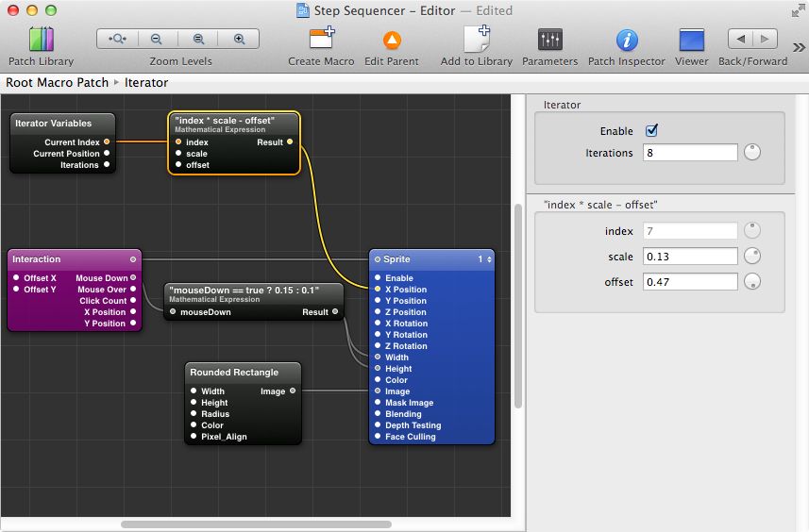Click the Current Index output port
Screen dimensions: 809x532
107,141
